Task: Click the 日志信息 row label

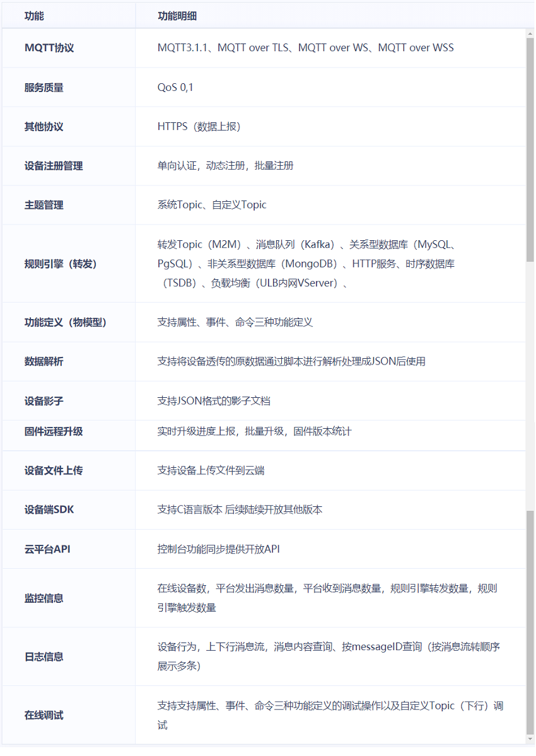Action: (x=44, y=656)
